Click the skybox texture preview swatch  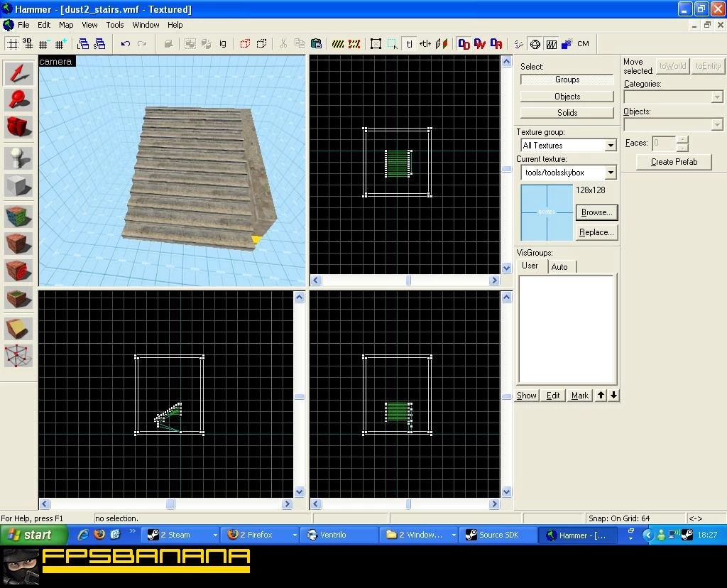(x=547, y=212)
